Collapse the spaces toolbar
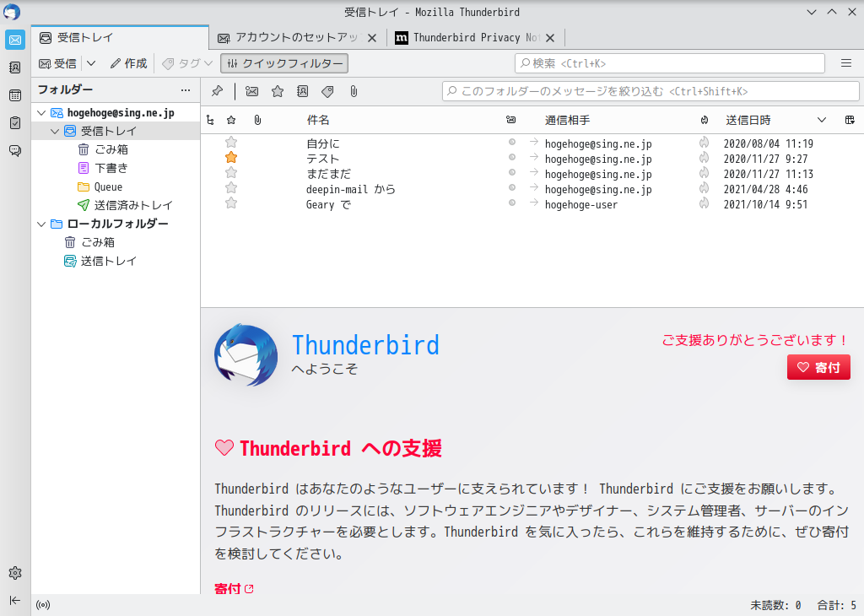Viewport: 864px width, 616px height. tap(15, 601)
